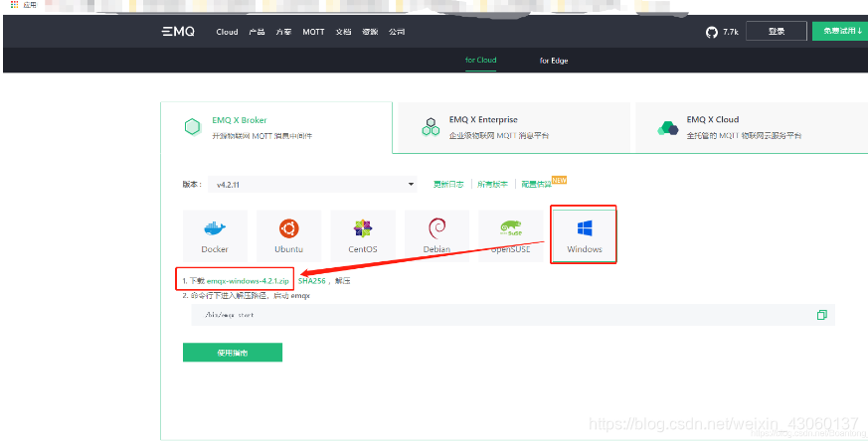The image size is (868, 442).
Task: Select the CentOS platform tile
Action: (363, 235)
